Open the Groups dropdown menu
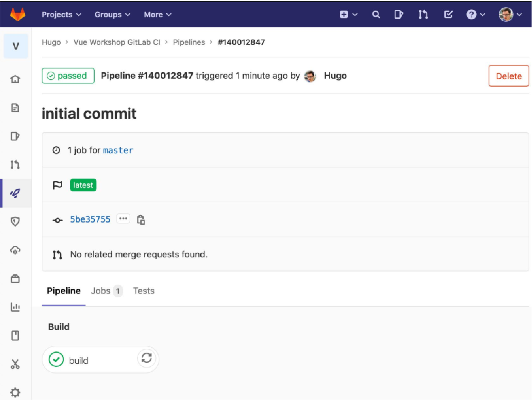532x402 pixels. pyautogui.click(x=112, y=14)
